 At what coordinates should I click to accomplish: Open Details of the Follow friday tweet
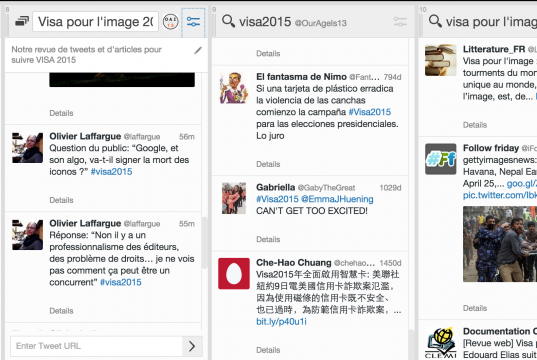click(x=475, y=308)
